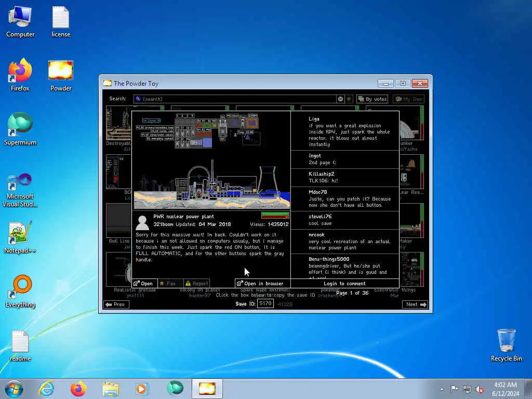Screen dimensions: 532x399
Task: Click commenter name Killaship2
Action: pyautogui.click(x=321, y=174)
